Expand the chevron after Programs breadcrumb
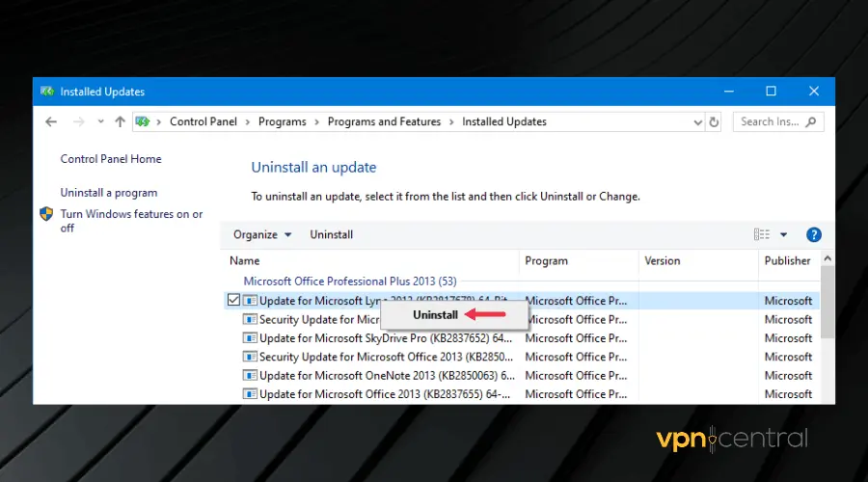Viewport: 868px width, 482px height. pyautogui.click(x=317, y=122)
